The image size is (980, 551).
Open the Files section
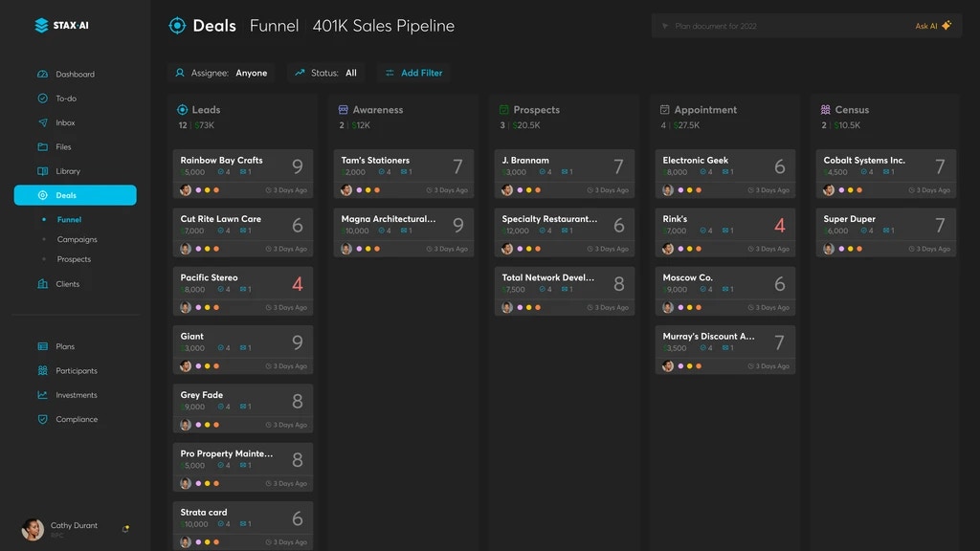coord(63,147)
